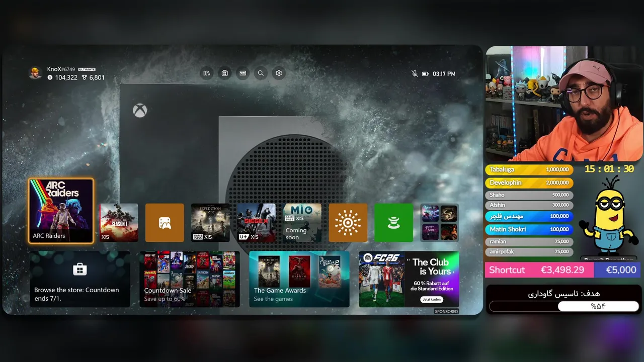
Task: Click the Afshin 300,000 donor row
Action: 529,205
